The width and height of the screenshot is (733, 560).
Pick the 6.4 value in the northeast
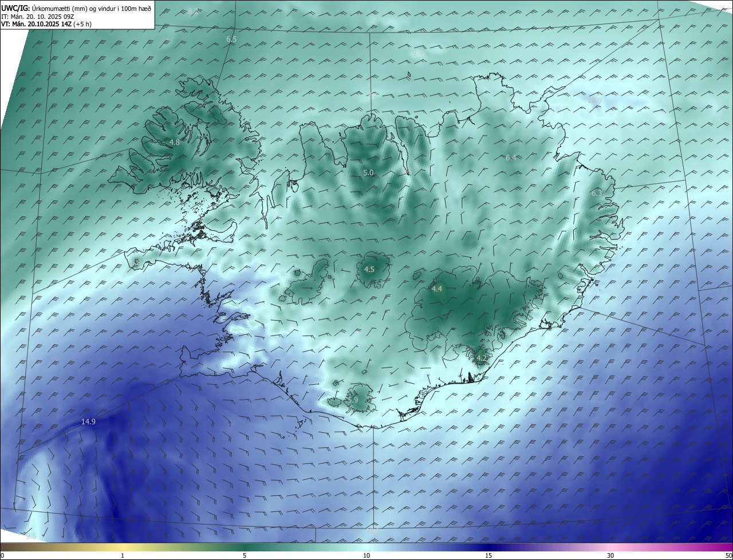click(x=511, y=157)
